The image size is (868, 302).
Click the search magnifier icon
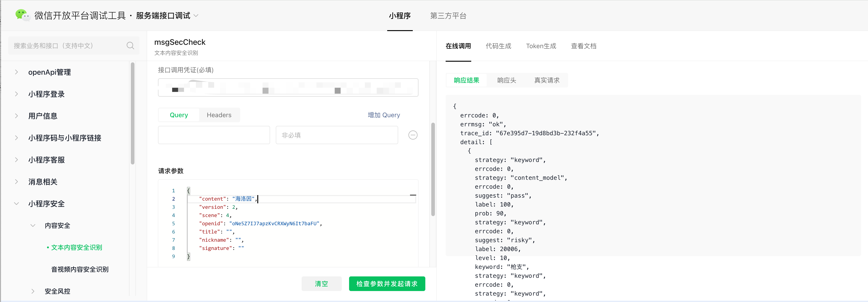[x=130, y=45]
